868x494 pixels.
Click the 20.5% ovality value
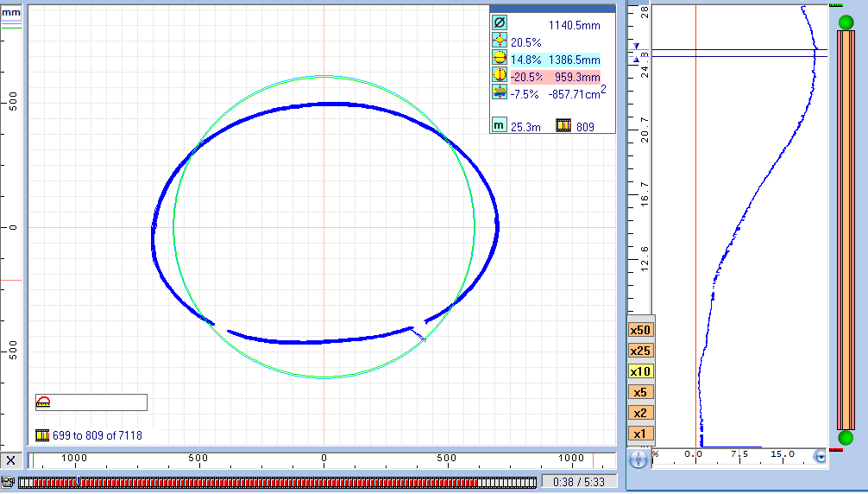(x=526, y=42)
